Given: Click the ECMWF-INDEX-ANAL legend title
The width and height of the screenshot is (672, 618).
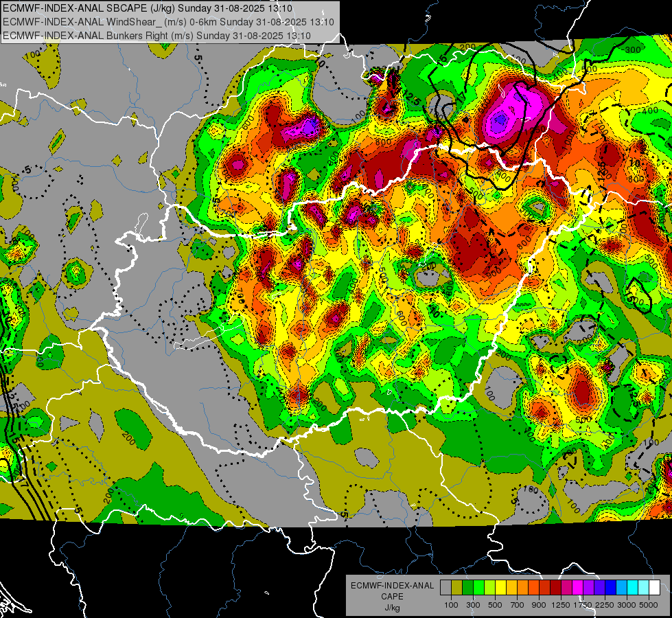Looking at the screenshot, I should tap(392, 586).
